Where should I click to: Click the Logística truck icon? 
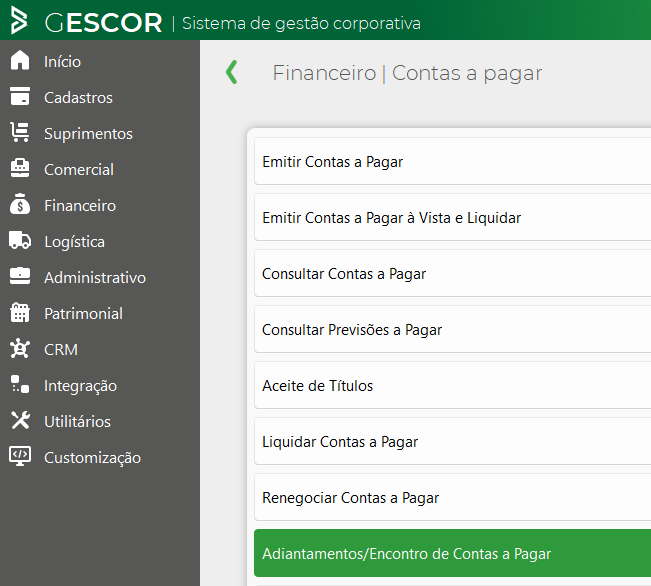20,241
